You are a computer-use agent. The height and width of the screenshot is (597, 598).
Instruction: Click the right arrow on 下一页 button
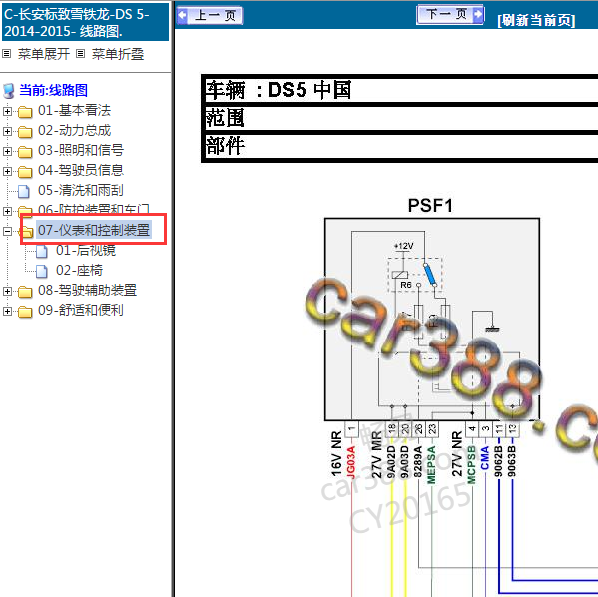click(477, 15)
